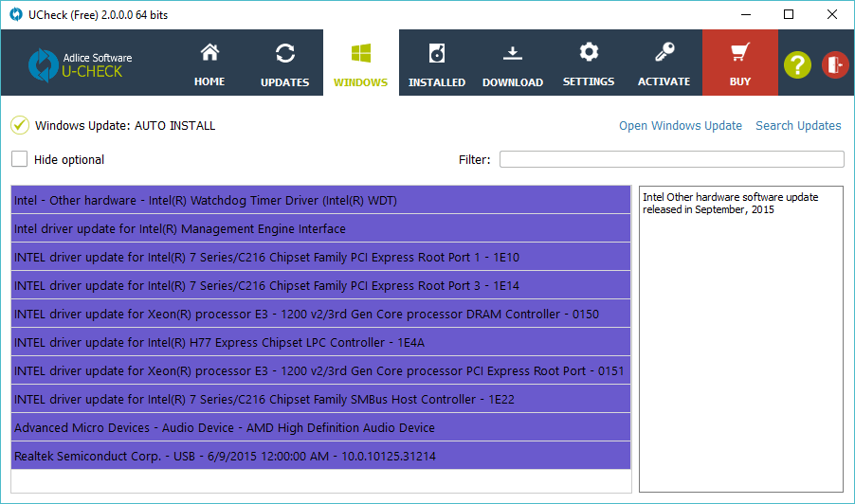Open Installed programs disk icon
This screenshot has width=855, height=504.
437,53
